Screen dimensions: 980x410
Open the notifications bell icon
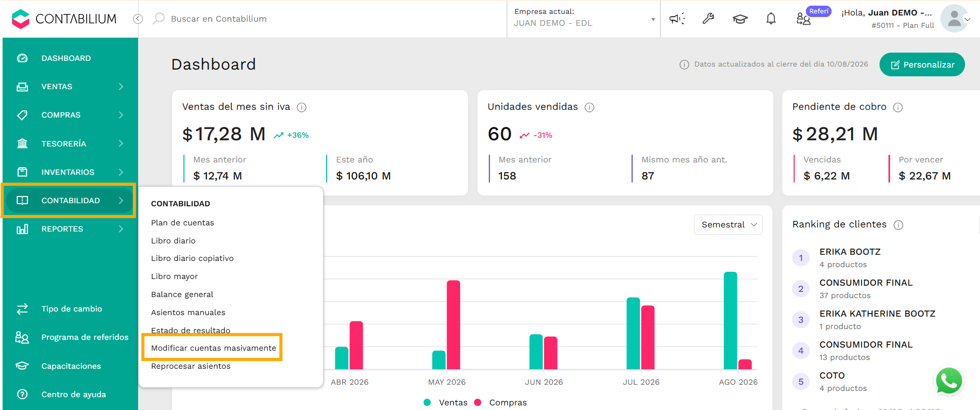(x=771, y=19)
